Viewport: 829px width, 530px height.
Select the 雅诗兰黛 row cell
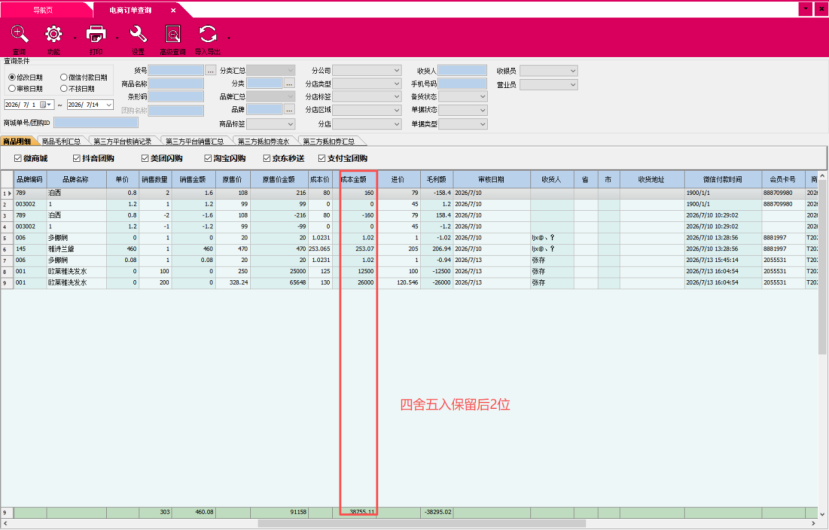click(76, 249)
